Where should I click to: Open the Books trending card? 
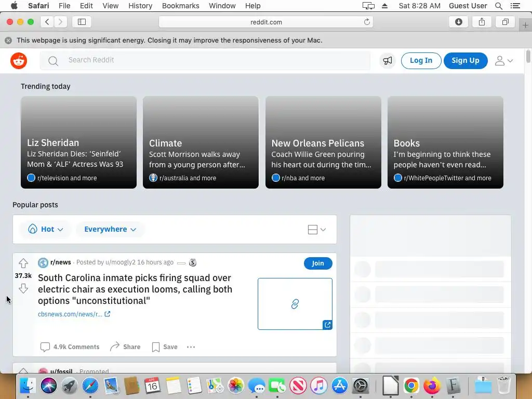pyautogui.click(x=445, y=142)
